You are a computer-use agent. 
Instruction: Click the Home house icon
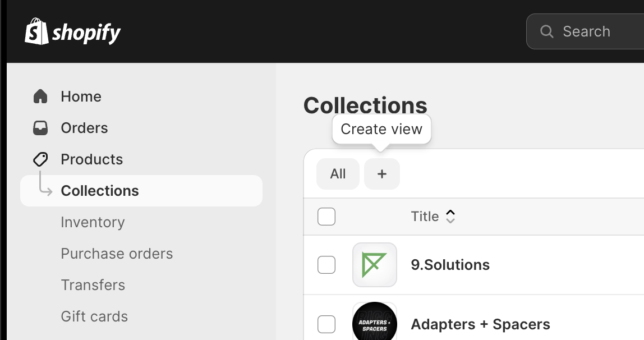point(40,97)
